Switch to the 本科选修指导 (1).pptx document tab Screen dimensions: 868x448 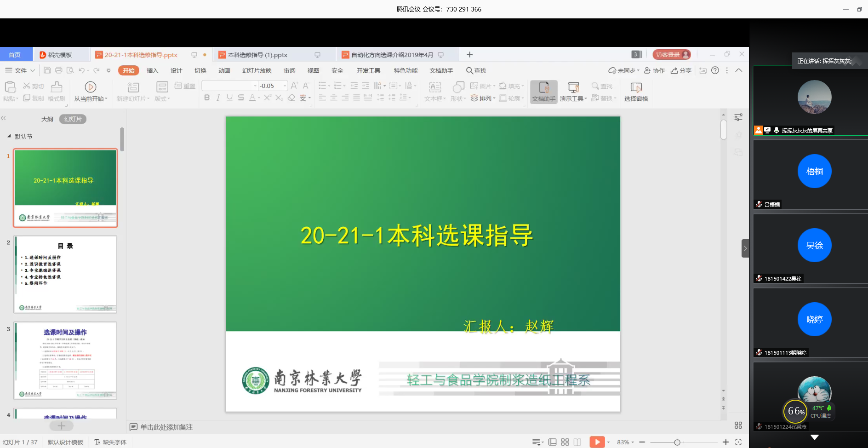click(257, 55)
